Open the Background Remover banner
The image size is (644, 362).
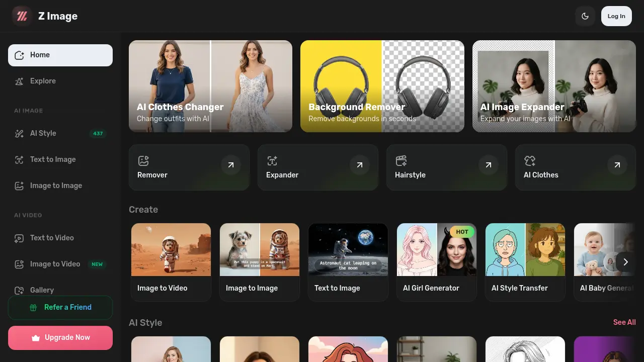click(x=382, y=86)
